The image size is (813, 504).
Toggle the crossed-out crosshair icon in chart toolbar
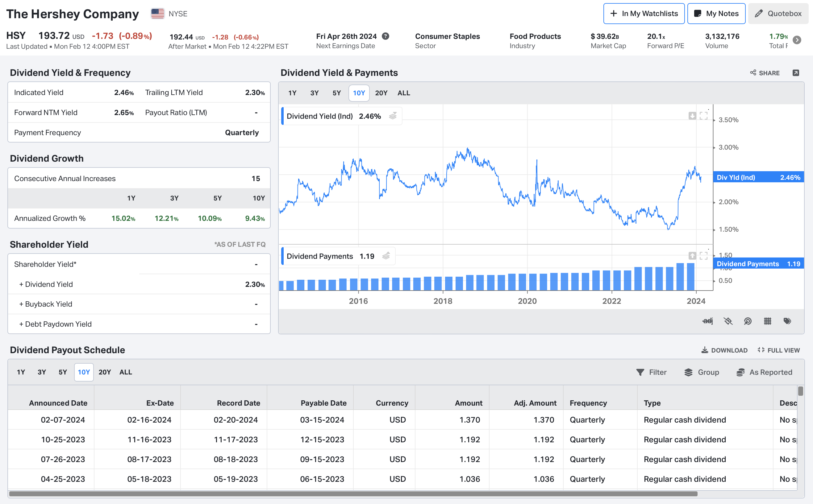[728, 321]
